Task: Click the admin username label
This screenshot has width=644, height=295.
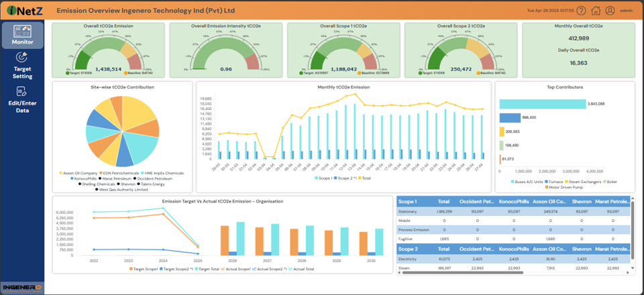Action: [626, 11]
